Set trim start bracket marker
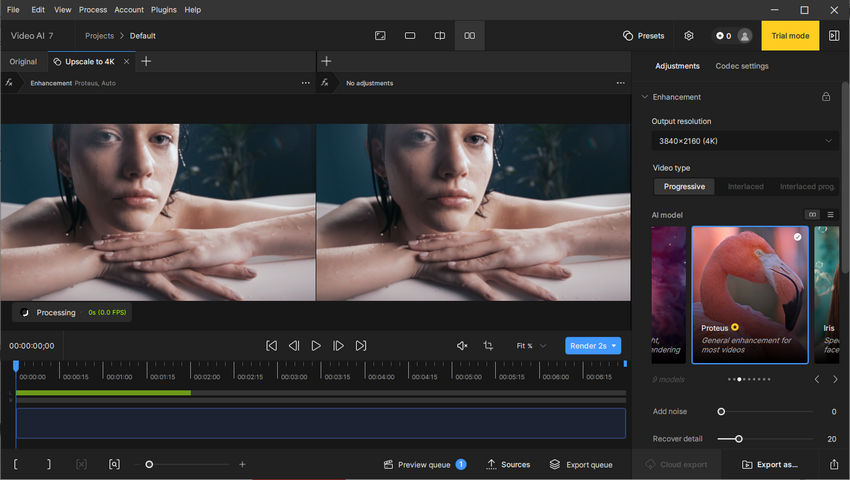850x480 pixels. click(x=16, y=464)
